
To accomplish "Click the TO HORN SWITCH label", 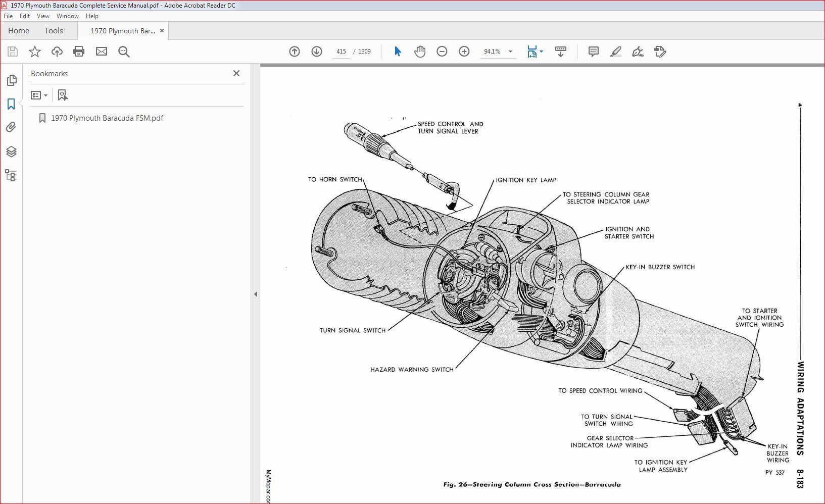I will [x=335, y=179].
